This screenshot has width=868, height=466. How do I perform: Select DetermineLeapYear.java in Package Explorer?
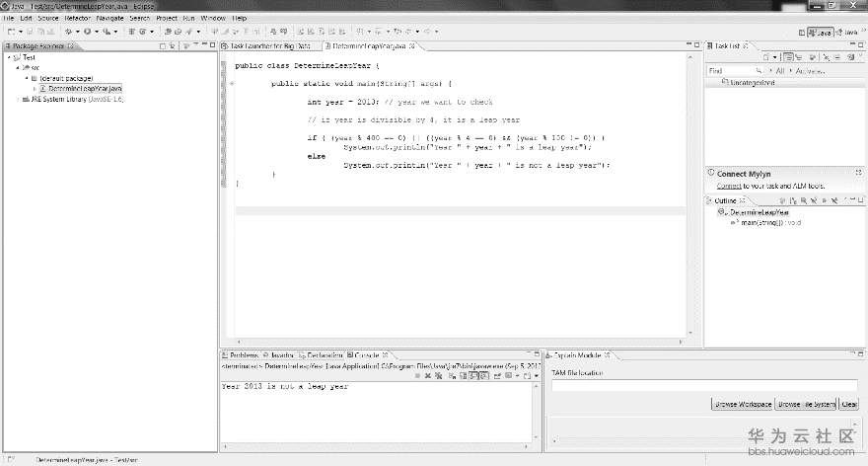pos(80,89)
